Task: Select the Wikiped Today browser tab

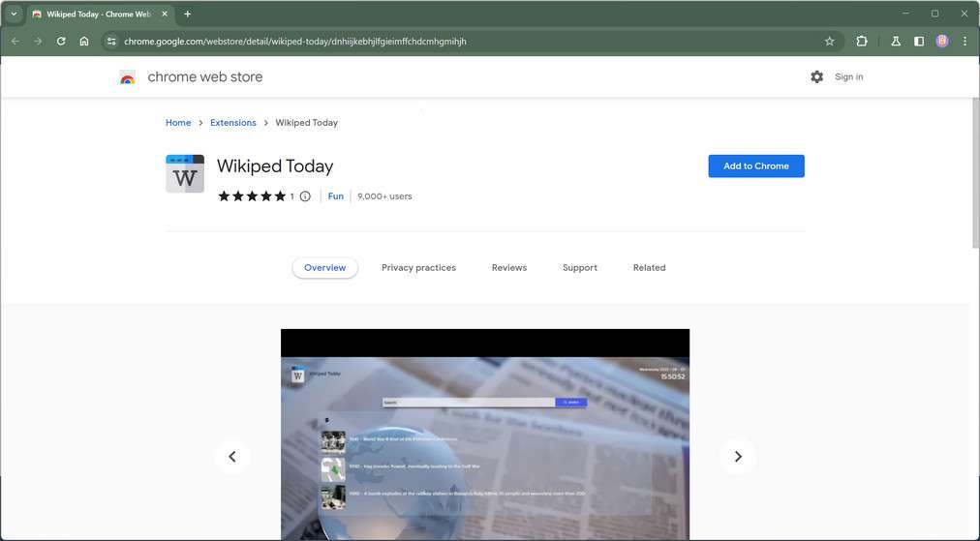Action: tap(100, 14)
